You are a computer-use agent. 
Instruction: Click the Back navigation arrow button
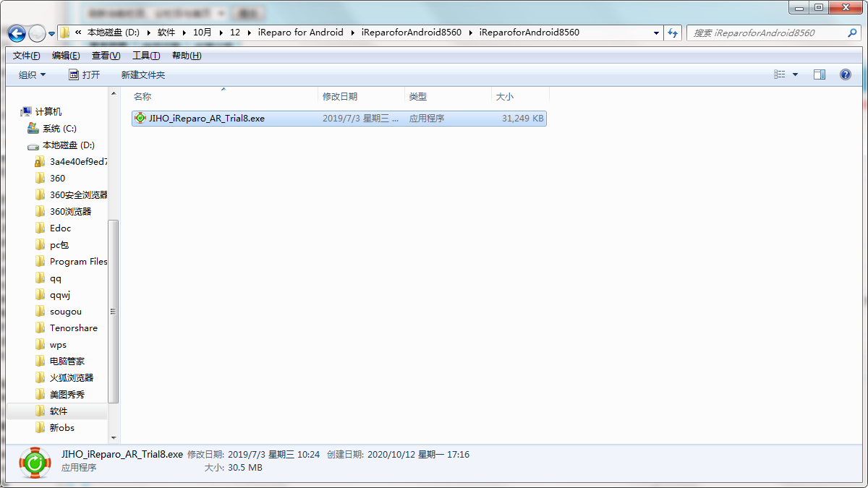[x=17, y=33]
